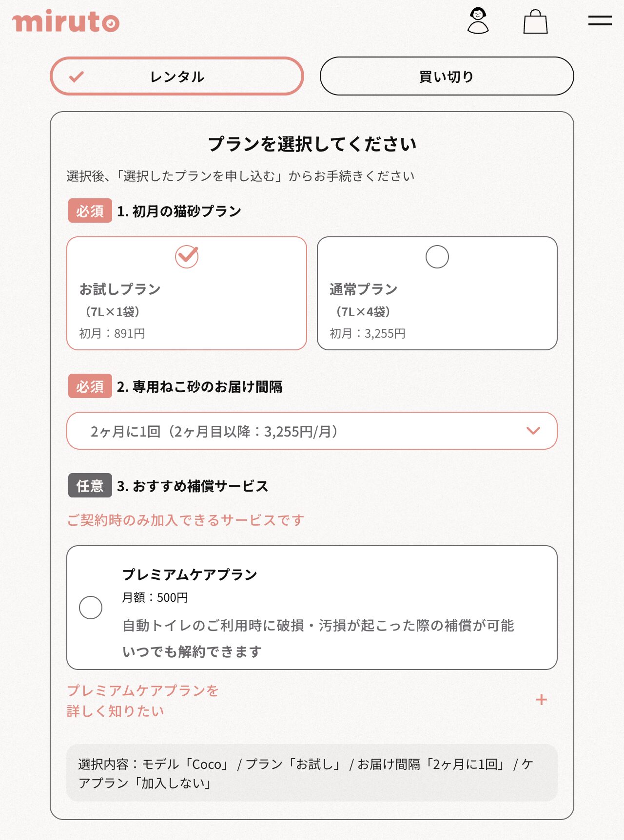Click the 選択内容 summary box
The image size is (624, 840).
tap(312, 773)
